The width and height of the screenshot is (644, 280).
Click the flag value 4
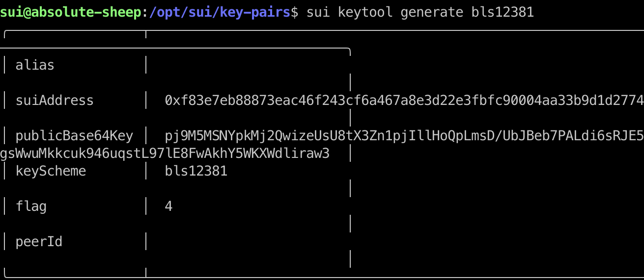pos(168,206)
